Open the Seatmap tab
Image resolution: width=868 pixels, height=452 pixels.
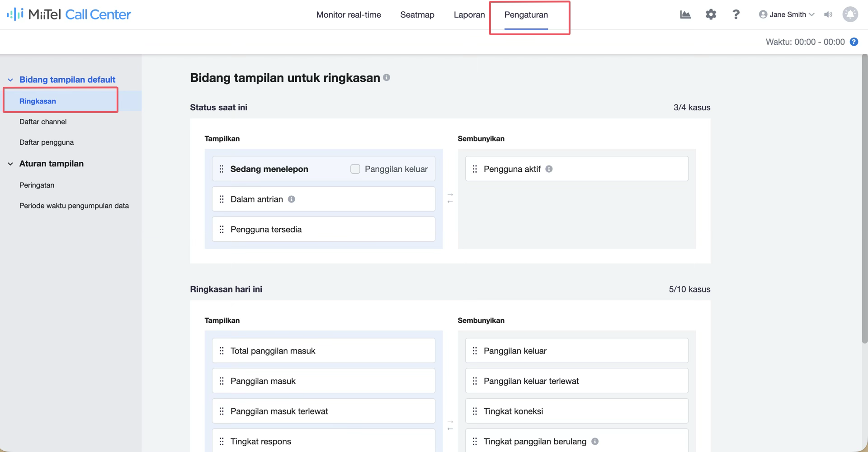(x=417, y=15)
